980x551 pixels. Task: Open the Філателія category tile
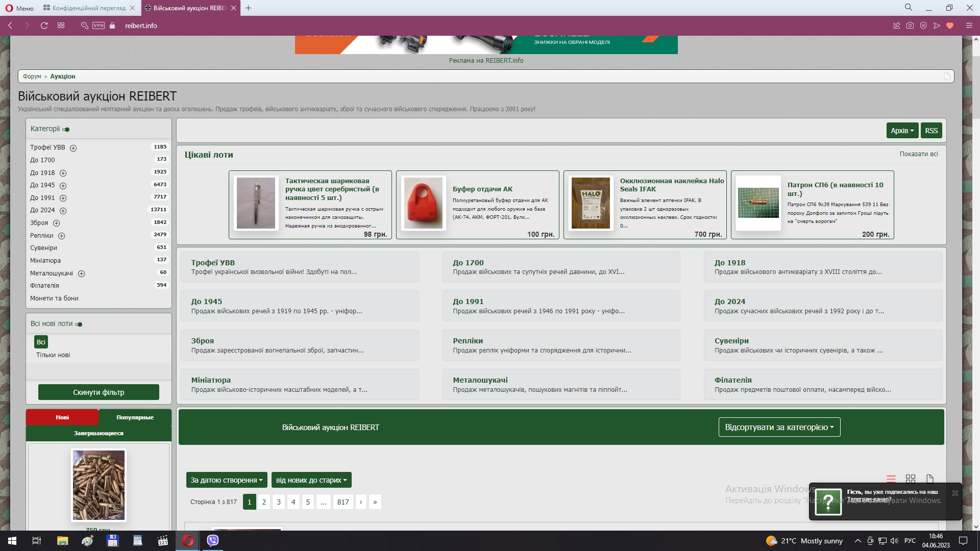(823, 384)
